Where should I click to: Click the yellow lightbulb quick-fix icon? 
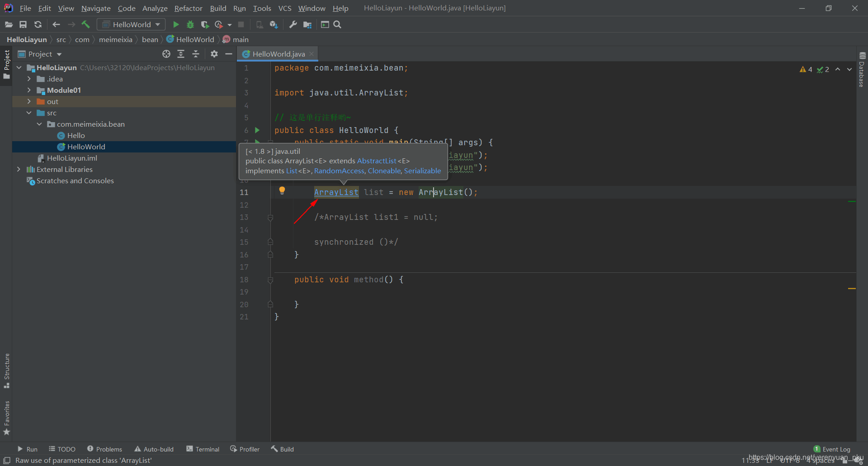pyautogui.click(x=282, y=190)
